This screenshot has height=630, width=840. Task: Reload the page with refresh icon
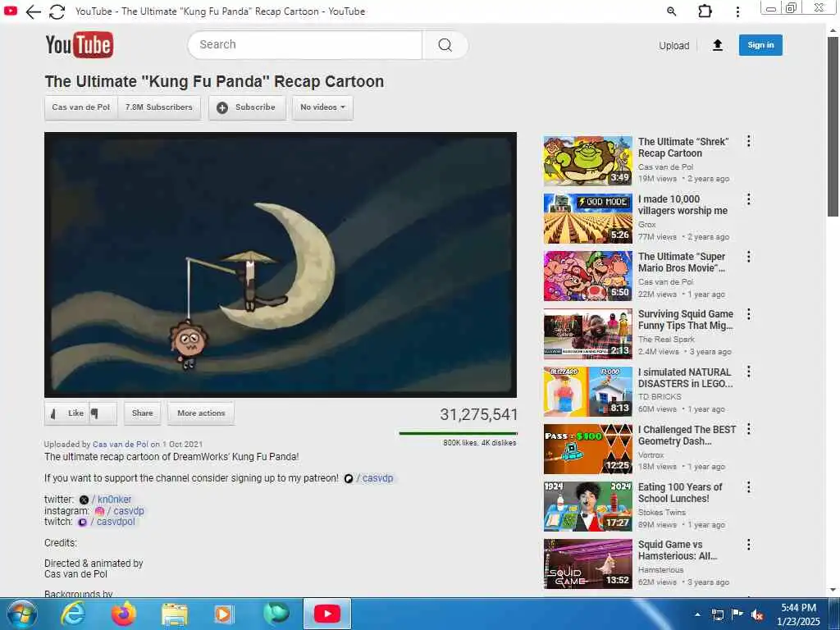coord(57,11)
